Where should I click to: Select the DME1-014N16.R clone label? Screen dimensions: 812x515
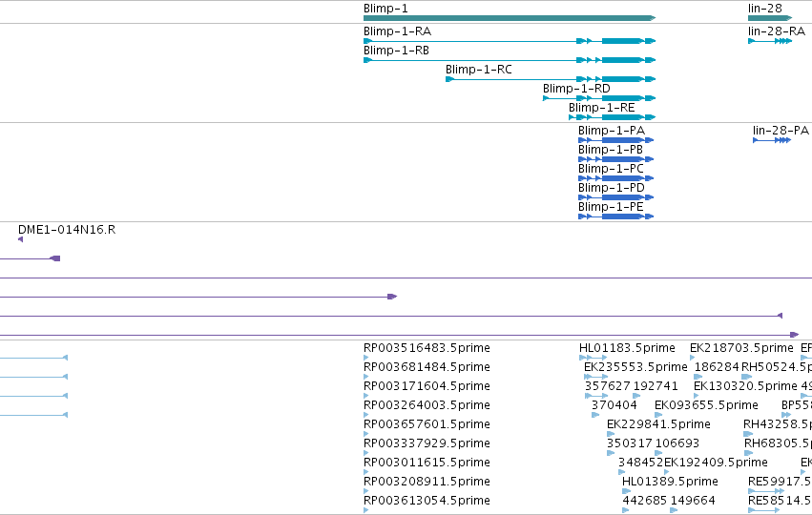click(x=67, y=230)
